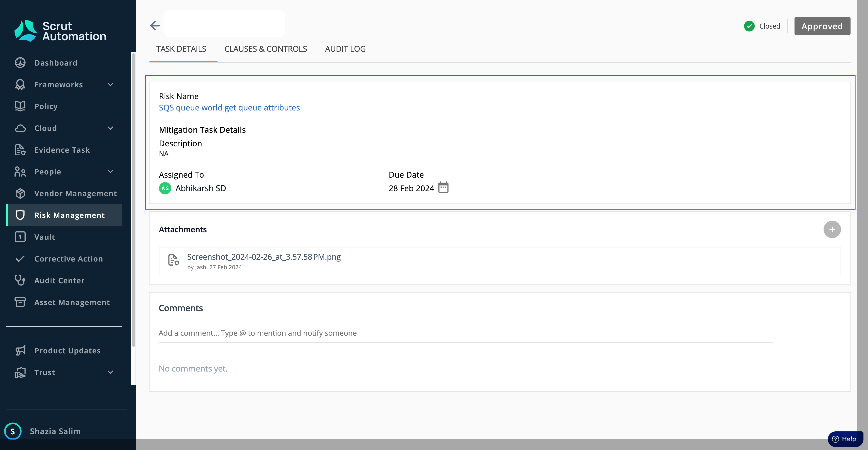This screenshot has width=868, height=450.
Task: Click the AS assignee avatar
Action: tap(165, 188)
